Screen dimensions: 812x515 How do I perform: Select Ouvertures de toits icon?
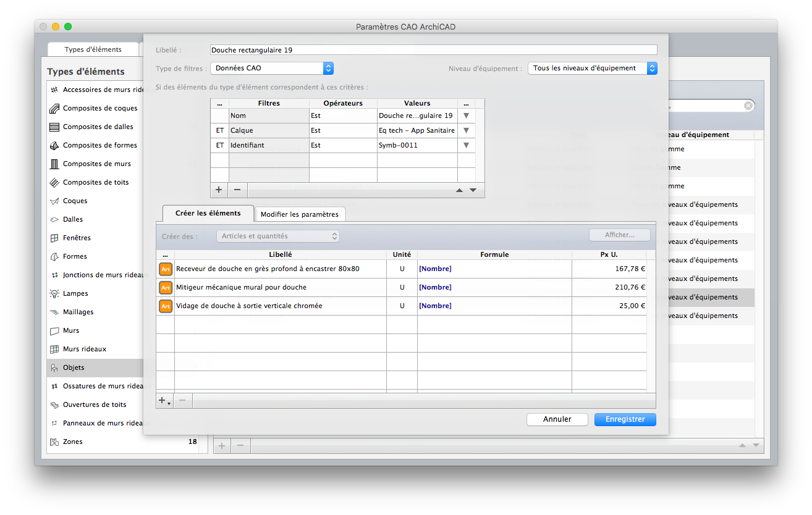54,404
